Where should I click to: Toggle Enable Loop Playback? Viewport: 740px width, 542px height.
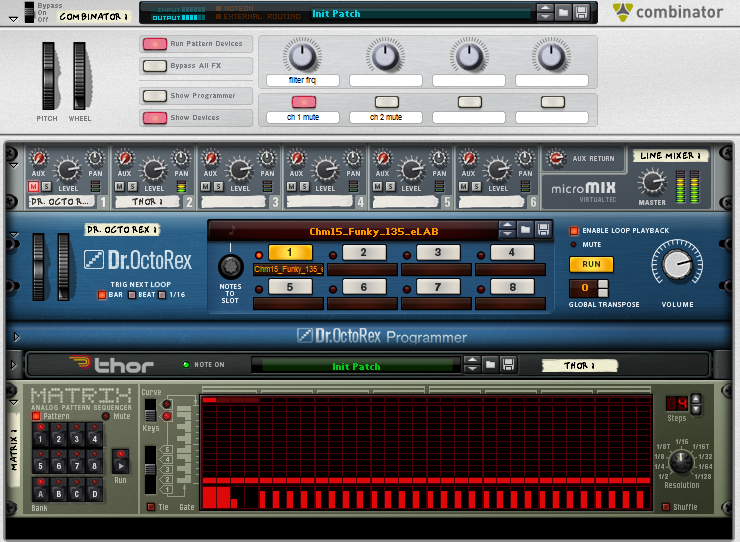[574, 231]
